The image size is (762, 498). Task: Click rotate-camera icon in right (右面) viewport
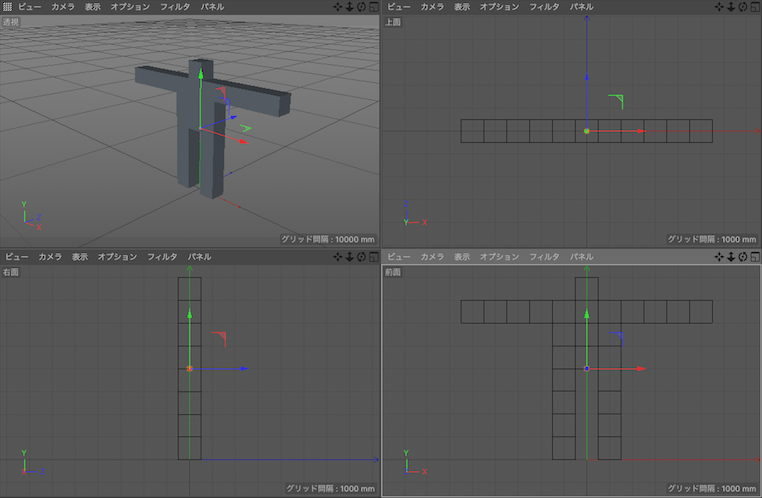[x=361, y=257]
